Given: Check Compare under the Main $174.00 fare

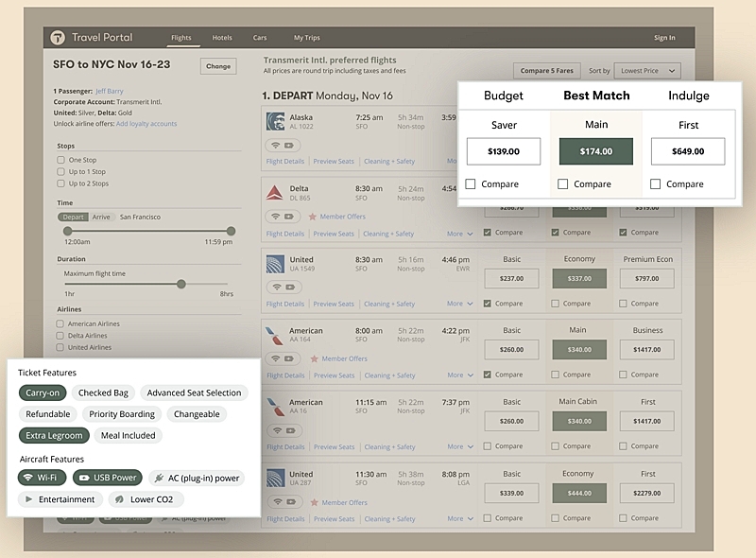Looking at the screenshot, I should 562,183.
